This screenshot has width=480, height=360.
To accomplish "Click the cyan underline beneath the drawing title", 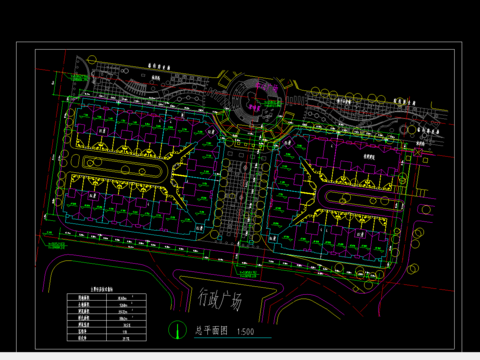I will point(233,338).
